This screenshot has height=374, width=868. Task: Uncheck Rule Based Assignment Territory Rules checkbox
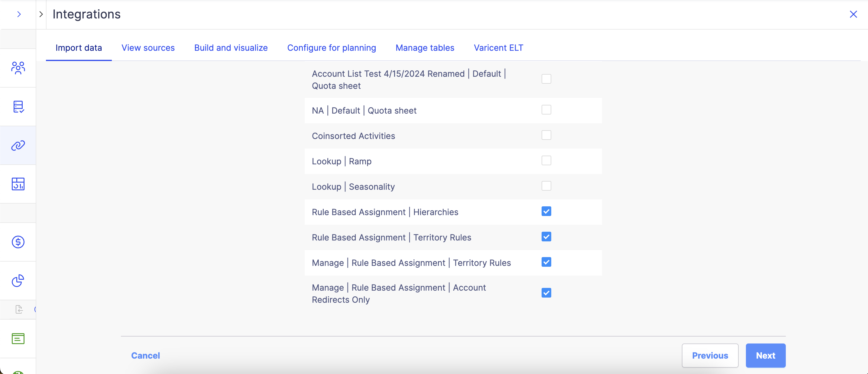click(546, 237)
